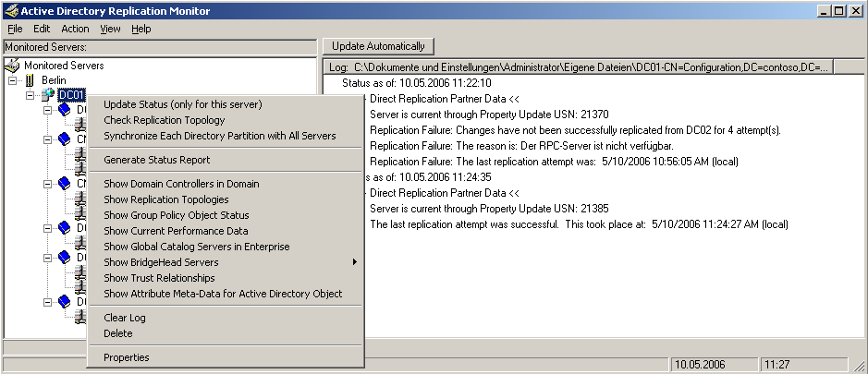Choose Clear Log from context menu
The width and height of the screenshot is (868, 374).
pyautogui.click(x=124, y=318)
